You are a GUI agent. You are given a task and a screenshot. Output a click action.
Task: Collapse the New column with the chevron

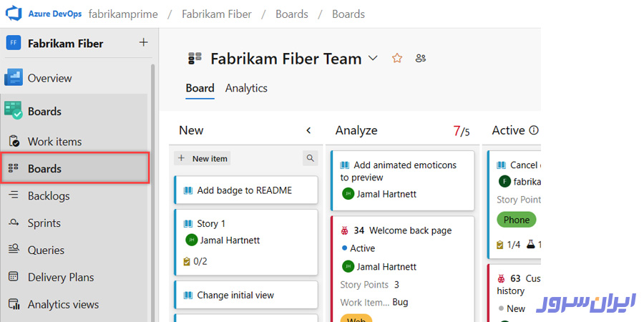(309, 131)
